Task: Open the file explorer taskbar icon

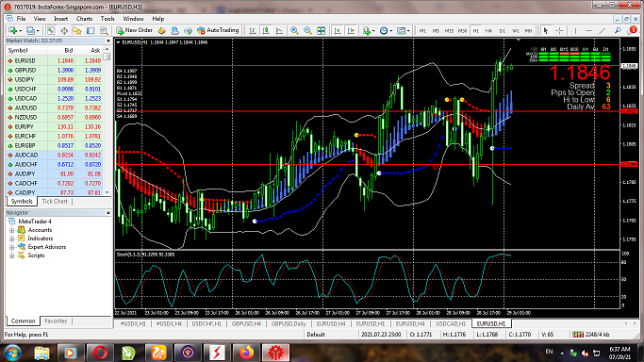Action: coord(41,353)
